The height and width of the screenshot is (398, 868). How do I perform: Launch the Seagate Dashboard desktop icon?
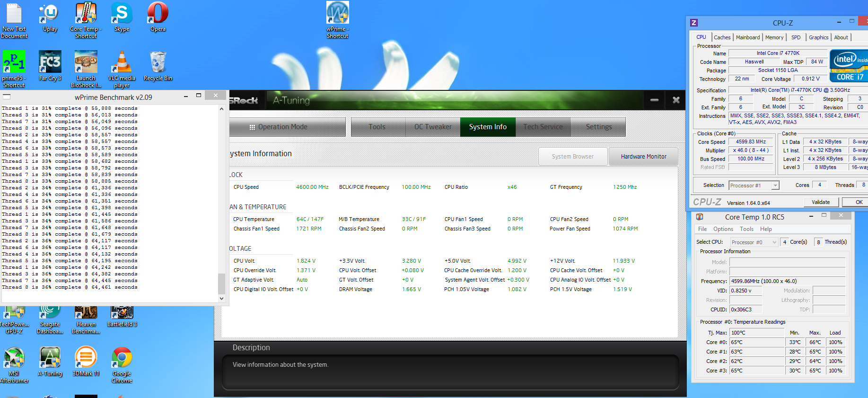(x=50, y=320)
